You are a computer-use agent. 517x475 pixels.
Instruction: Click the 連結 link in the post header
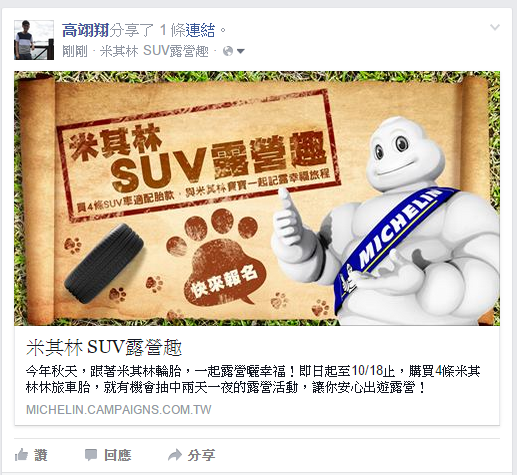click(x=200, y=30)
